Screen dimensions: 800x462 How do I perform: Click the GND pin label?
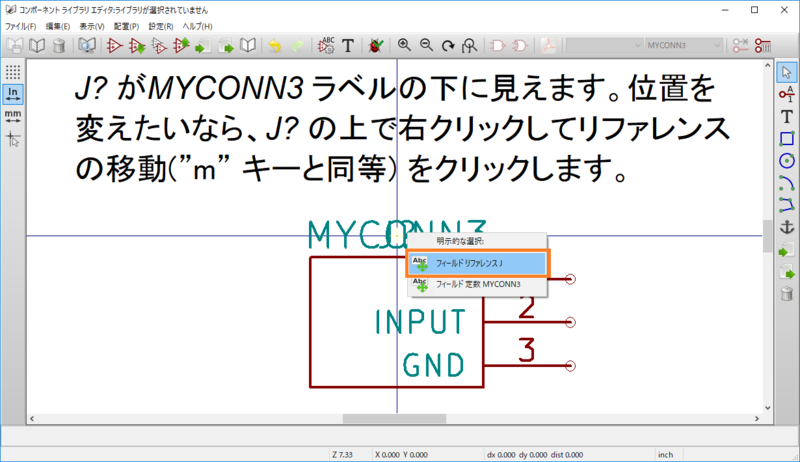434,365
